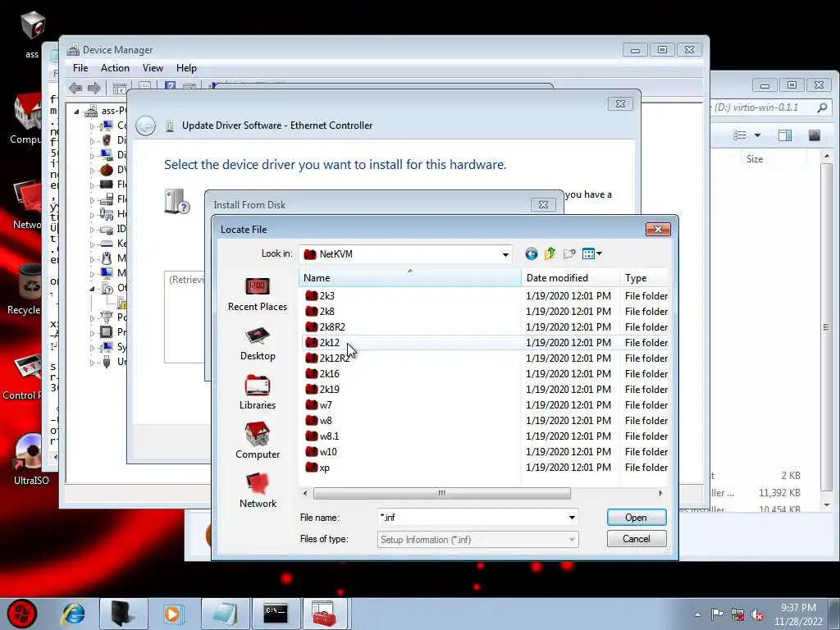Open Libraries in Locate File sidebar
Viewport: 840px width, 630px height.
click(258, 393)
